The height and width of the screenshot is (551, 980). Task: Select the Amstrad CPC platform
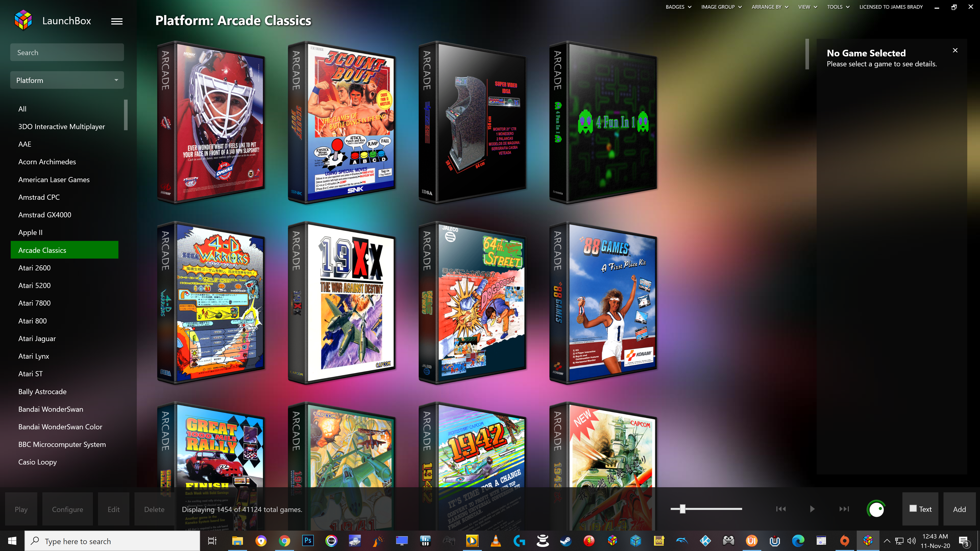click(65, 197)
